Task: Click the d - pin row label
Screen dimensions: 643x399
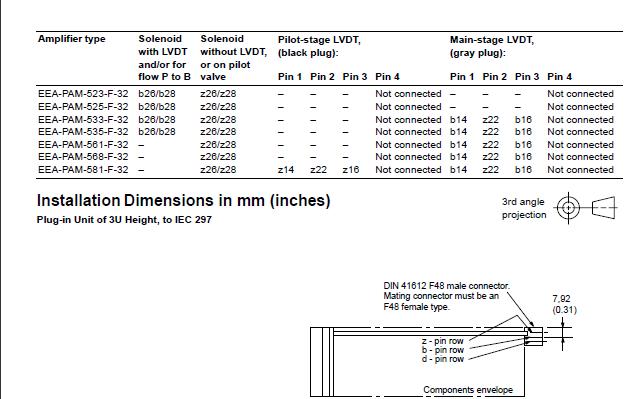Action: coord(442,359)
